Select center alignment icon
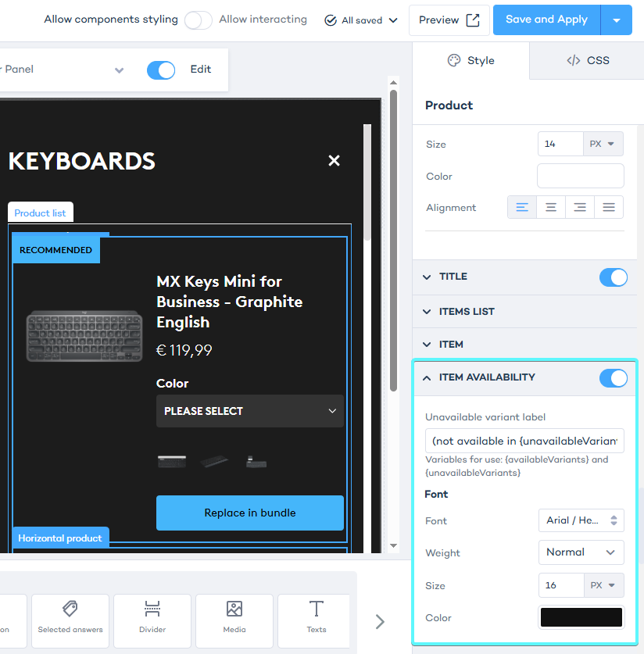 click(x=551, y=208)
